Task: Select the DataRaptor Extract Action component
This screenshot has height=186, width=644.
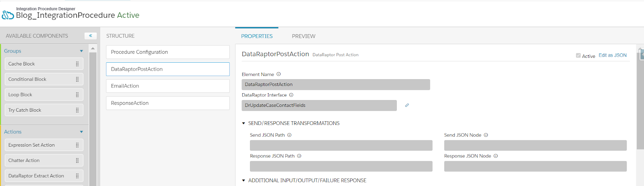Action: coord(44,176)
